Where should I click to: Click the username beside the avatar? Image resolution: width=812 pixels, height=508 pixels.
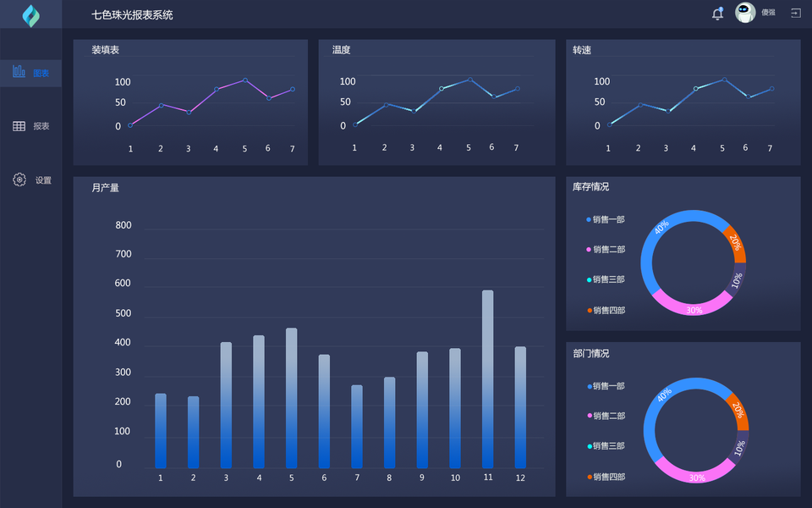coord(768,13)
